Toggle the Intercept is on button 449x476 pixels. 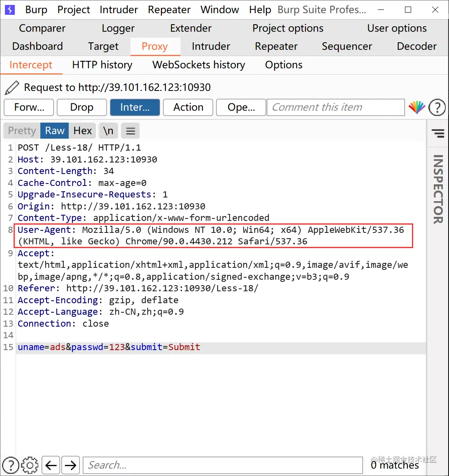(135, 107)
